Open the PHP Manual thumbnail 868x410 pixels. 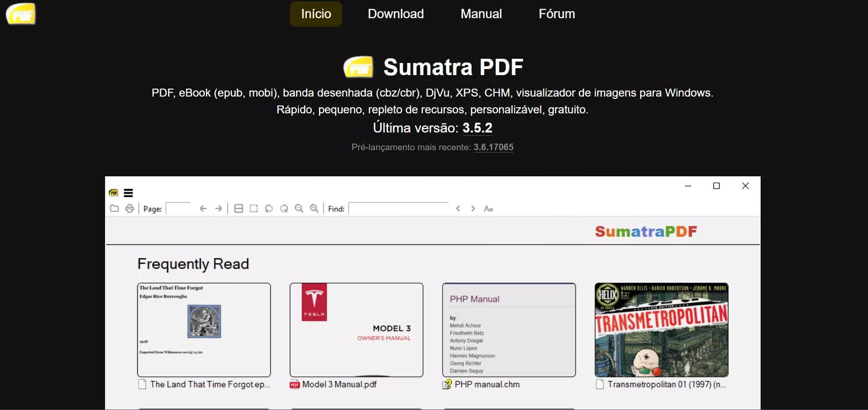[x=509, y=330]
